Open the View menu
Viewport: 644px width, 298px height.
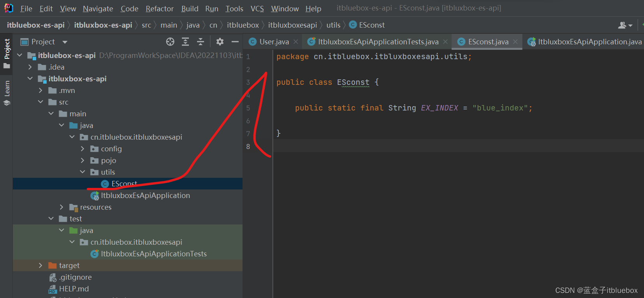(x=68, y=9)
